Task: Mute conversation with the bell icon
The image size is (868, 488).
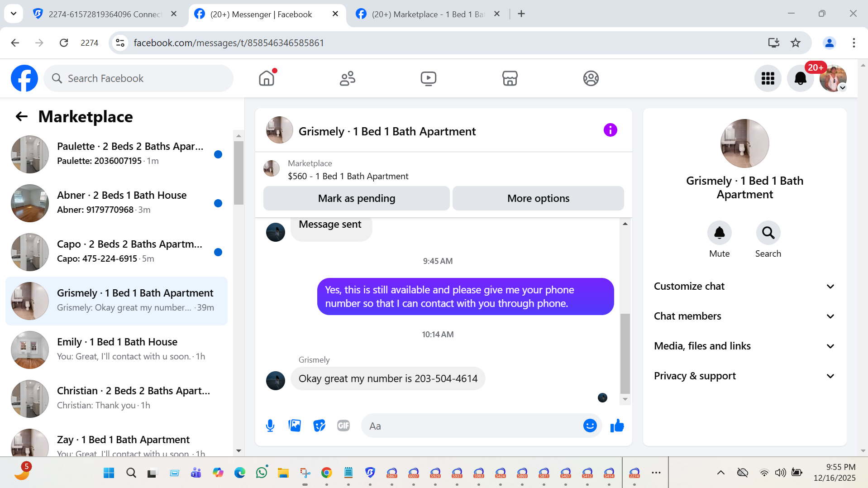Action: point(719,233)
